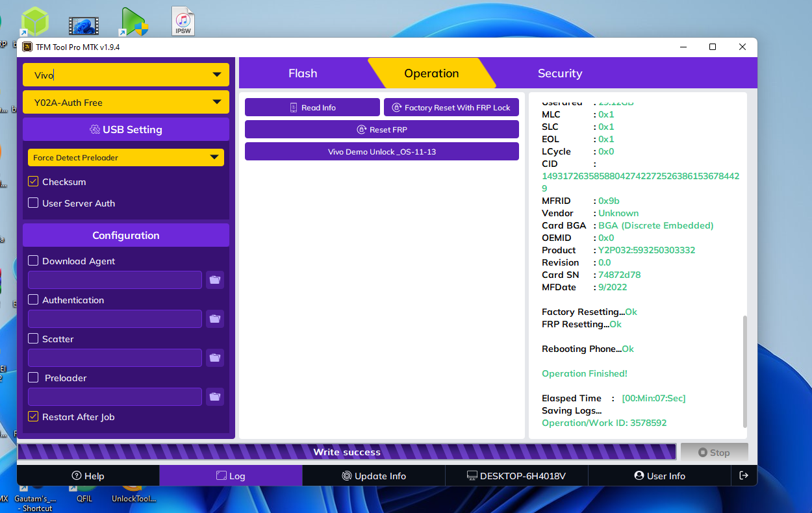Screen dimensions: 812x513
Task: Start Vivo Demo Unlock _OS-11-13
Action: 382,152
